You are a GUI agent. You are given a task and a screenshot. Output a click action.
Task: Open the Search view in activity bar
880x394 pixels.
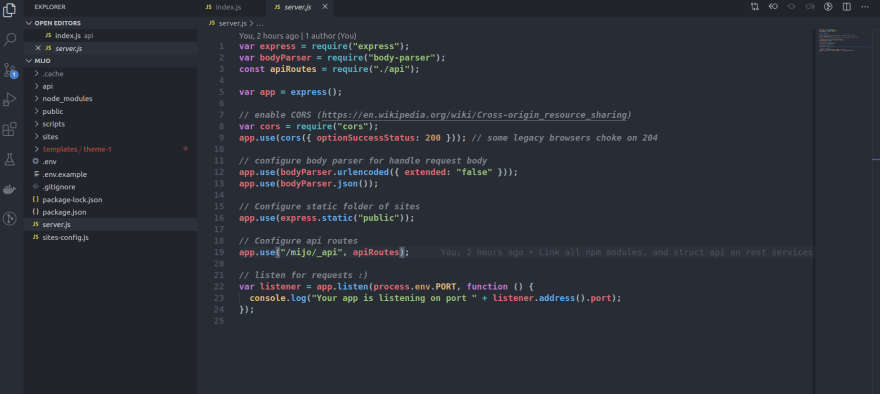tap(10, 40)
